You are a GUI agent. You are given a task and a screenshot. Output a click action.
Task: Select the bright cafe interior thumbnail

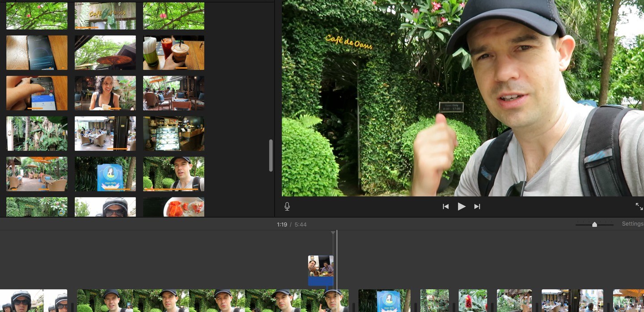(x=105, y=133)
